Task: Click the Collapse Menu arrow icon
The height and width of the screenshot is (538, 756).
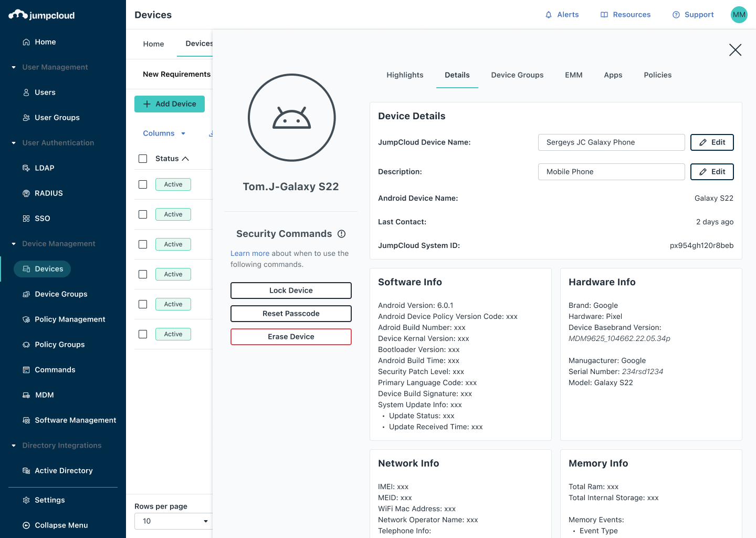Action: [26, 525]
